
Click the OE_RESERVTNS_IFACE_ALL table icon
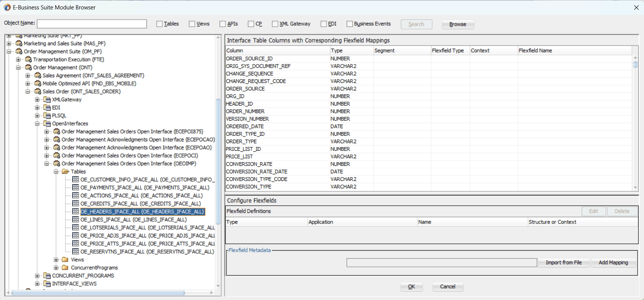[75, 251]
